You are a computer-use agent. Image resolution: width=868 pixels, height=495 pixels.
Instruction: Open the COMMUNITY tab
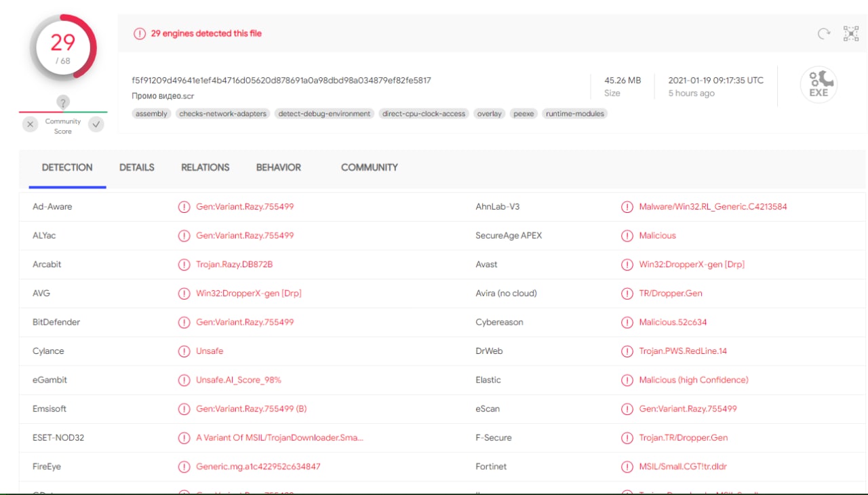(x=370, y=167)
